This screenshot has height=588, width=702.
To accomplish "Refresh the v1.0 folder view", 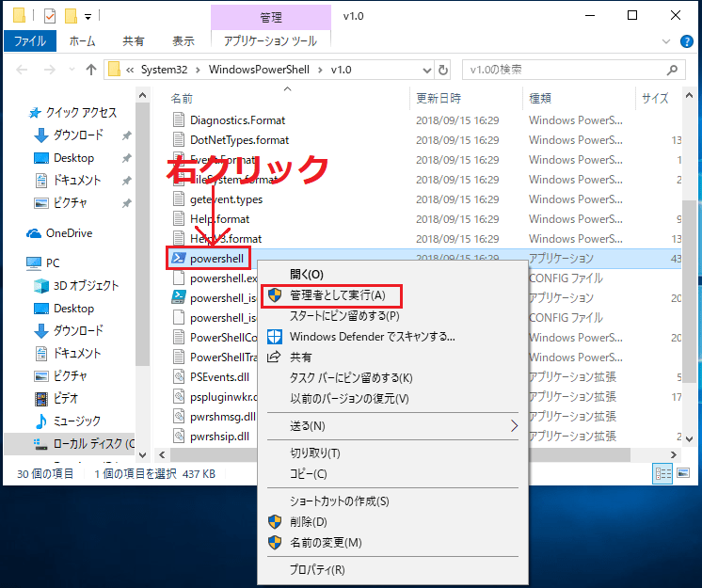I will click(x=443, y=71).
